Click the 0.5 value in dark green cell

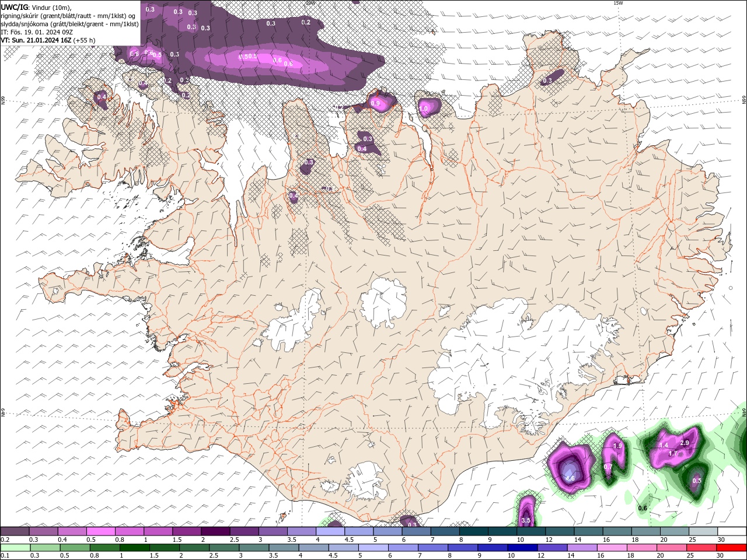pos(697,481)
